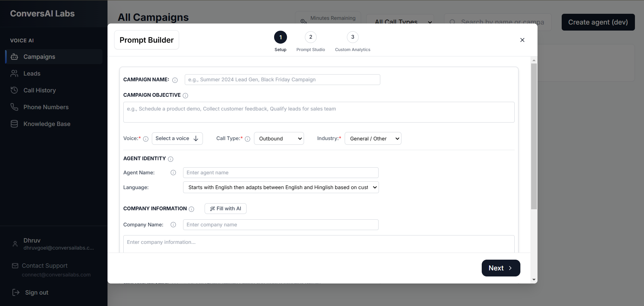Focus the Enter agent name field
The image size is (644, 306).
[x=281, y=173]
